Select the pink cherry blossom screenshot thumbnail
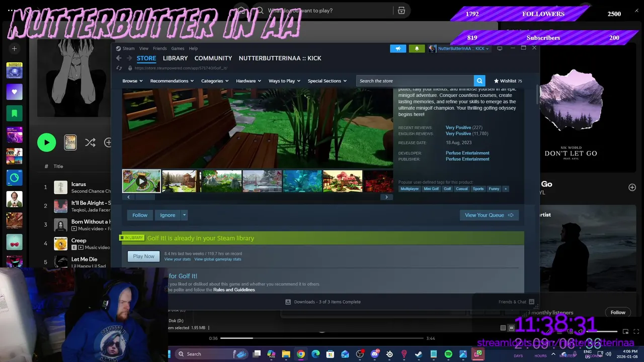Screen dimensions: 644x362 click(343, 181)
